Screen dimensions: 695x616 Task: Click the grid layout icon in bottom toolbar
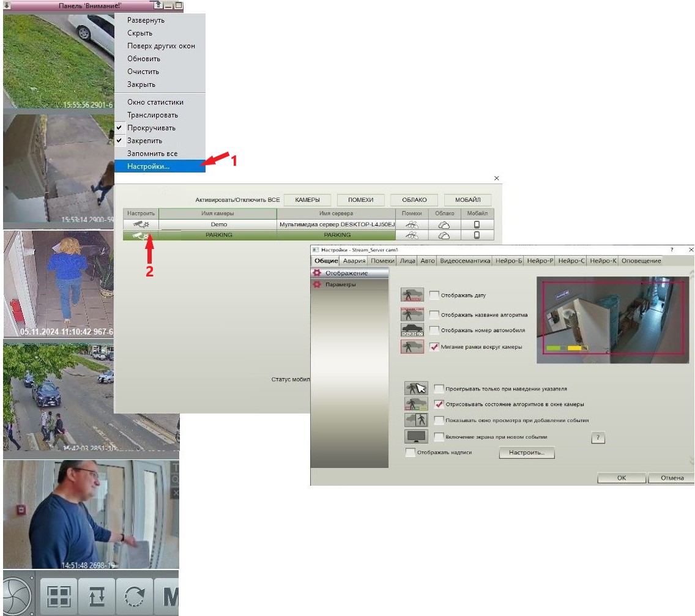pyautogui.click(x=59, y=596)
